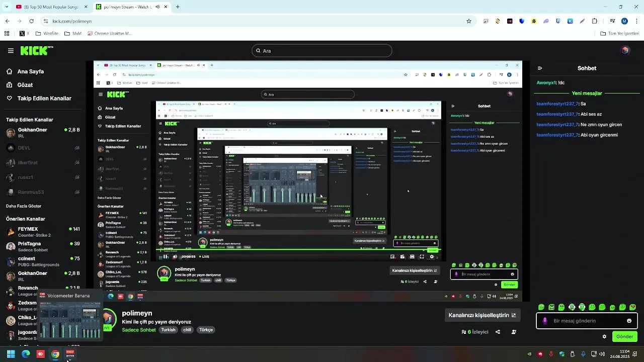Open the Chrome profile M avatar
644x362 pixels.
[624, 21]
